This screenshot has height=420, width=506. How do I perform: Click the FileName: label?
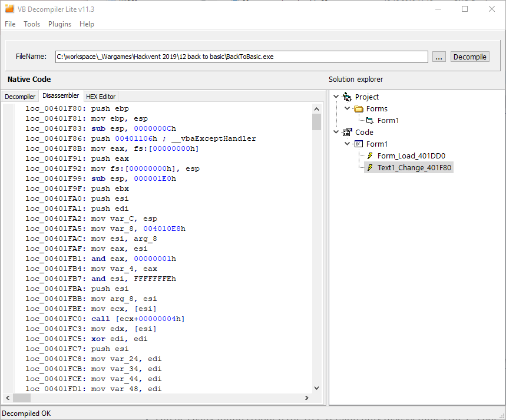31,57
